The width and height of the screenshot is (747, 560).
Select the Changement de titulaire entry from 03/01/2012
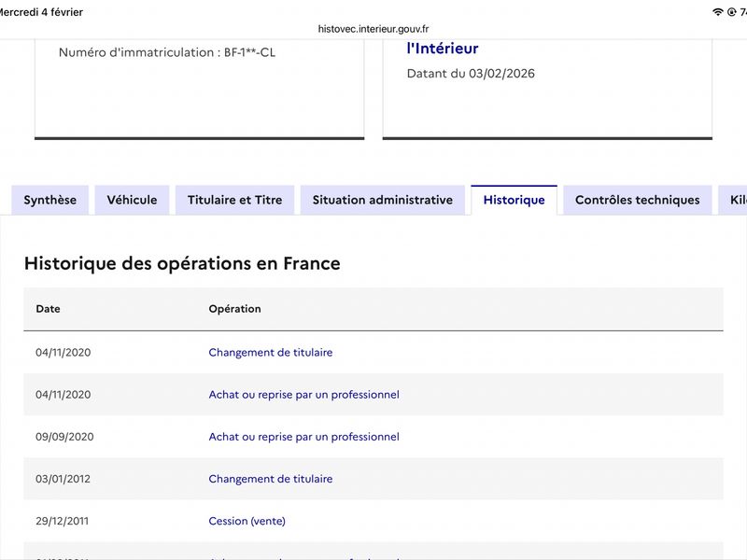click(270, 479)
